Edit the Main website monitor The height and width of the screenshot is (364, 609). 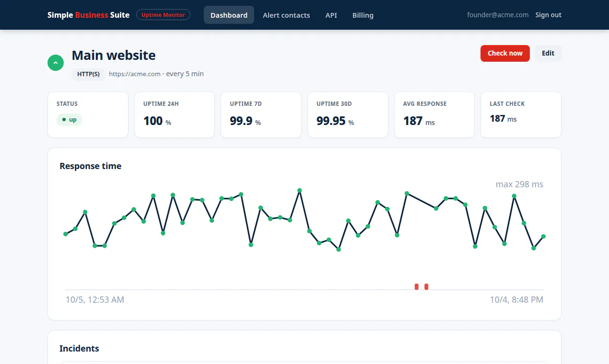coord(548,53)
